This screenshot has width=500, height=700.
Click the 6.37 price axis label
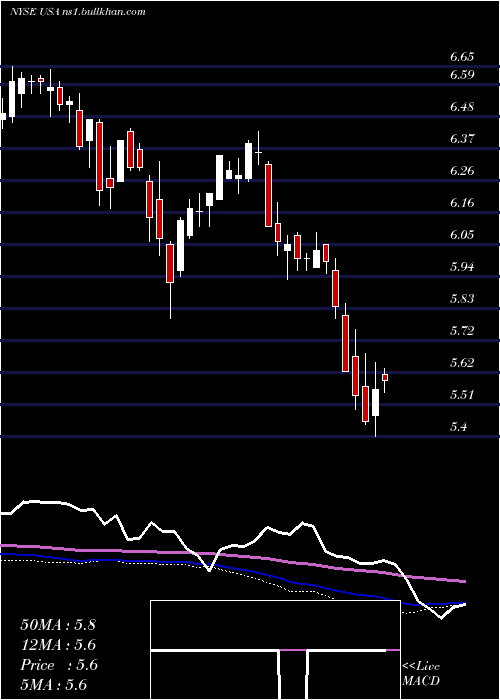[462, 139]
